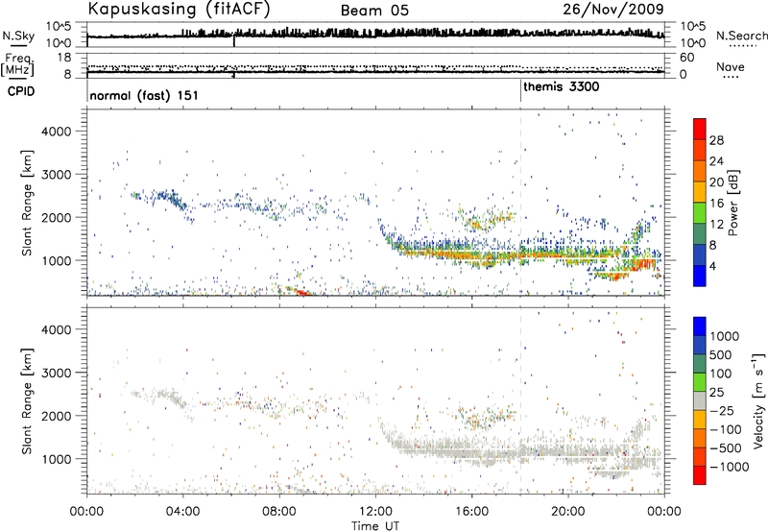
Task: Click the "20:00" time axis tick label
Action: pos(568,511)
